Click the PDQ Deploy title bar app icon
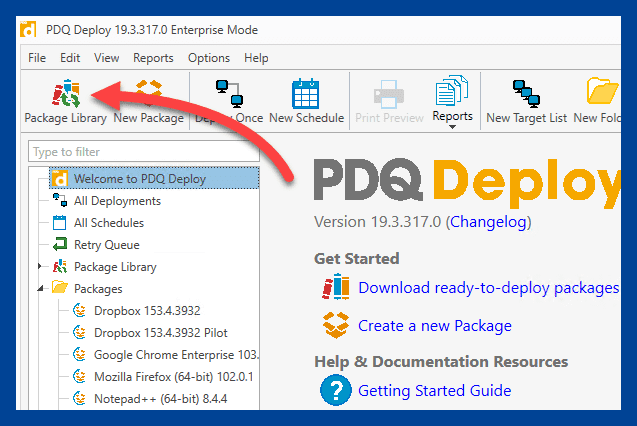The height and width of the screenshot is (426, 637). 28,29
